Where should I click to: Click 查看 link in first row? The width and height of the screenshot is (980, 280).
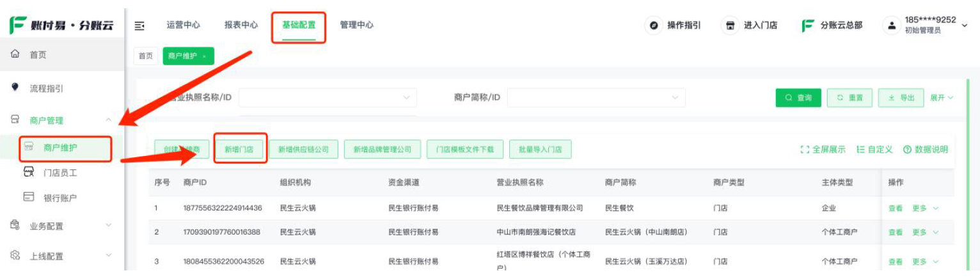click(x=896, y=208)
